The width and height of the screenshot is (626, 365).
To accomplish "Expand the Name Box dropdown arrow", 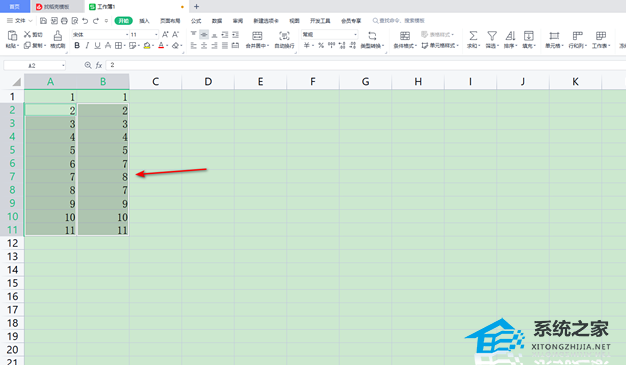I will [63, 65].
